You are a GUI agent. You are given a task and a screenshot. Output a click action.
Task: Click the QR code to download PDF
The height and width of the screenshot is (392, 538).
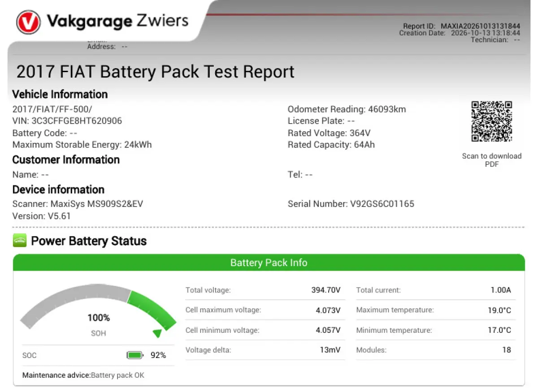[x=491, y=121]
